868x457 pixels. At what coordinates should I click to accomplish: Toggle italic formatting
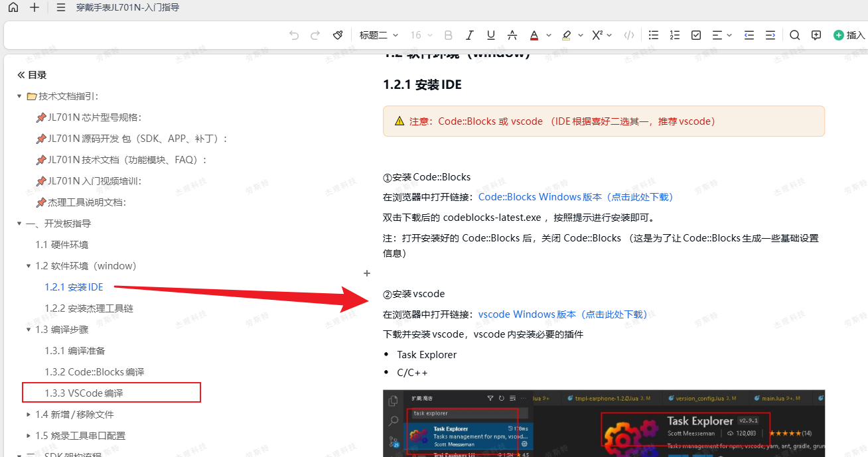coord(470,35)
